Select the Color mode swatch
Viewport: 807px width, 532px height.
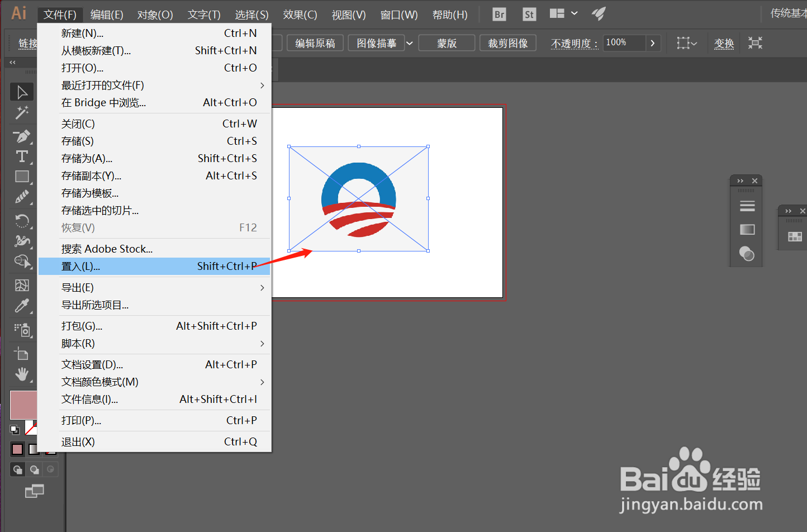(x=17, y=449)
